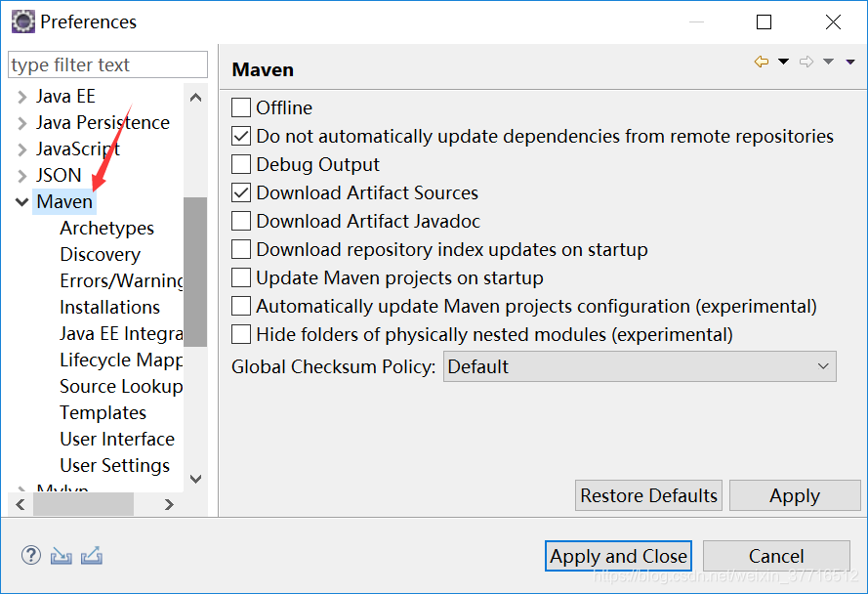Open Errors/Warnings under Maven

pos(121,281)
